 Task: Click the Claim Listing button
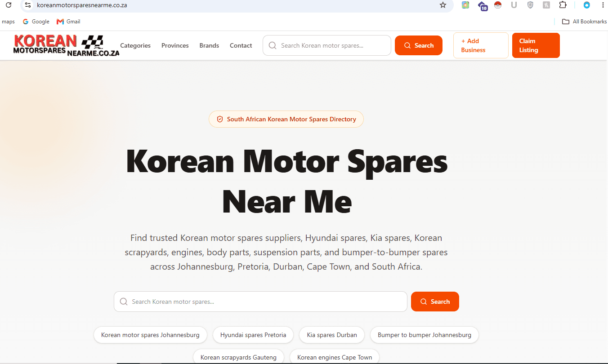(x=536, y=45)
